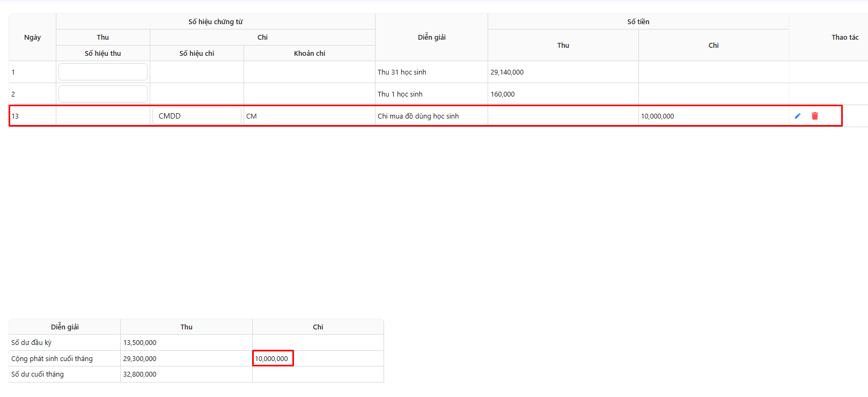Click the 'Số hiệu chứng từ' header
The width and height of the screenshot is (868, 397).
tap(215, 21)
